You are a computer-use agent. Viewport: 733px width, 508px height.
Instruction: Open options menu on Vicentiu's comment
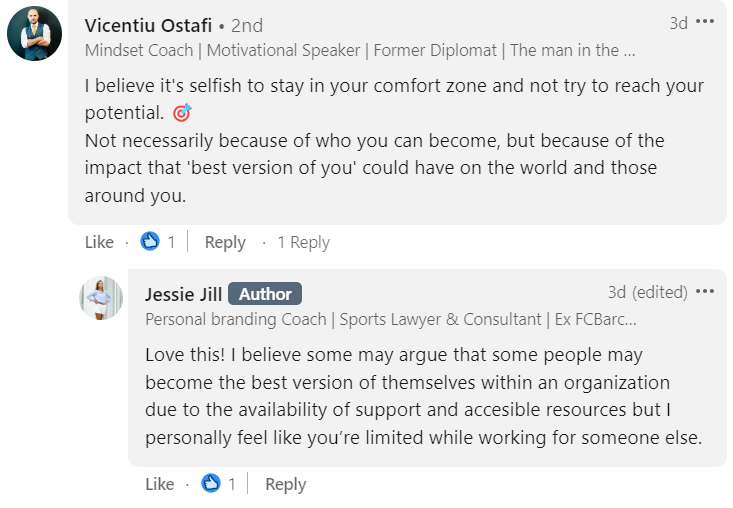(706, 22)
